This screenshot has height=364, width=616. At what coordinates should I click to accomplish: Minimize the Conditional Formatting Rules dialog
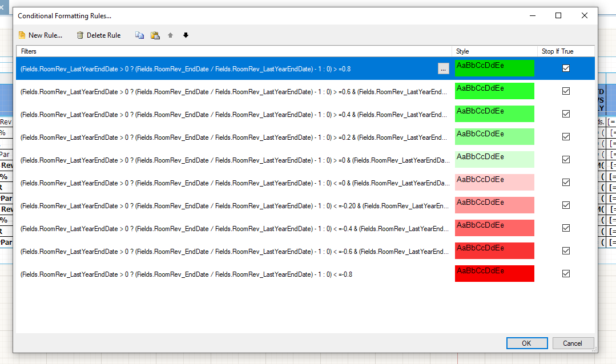click(533, 16)
